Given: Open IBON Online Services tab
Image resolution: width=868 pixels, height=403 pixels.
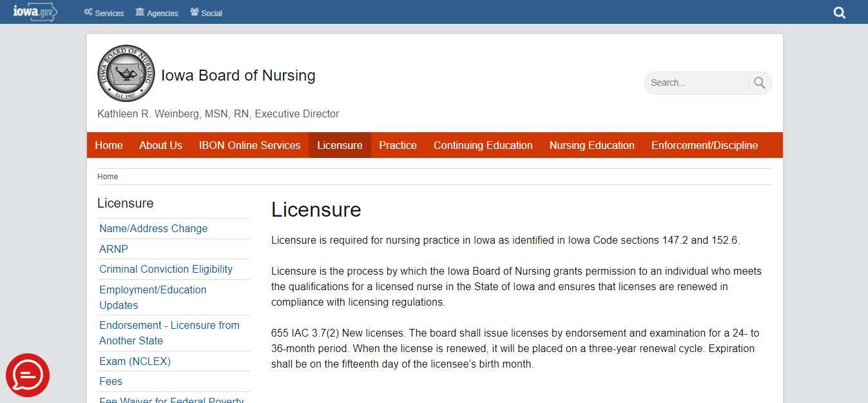Looking at the screenshot, I should pyautogui.click(x=249, y=145).
